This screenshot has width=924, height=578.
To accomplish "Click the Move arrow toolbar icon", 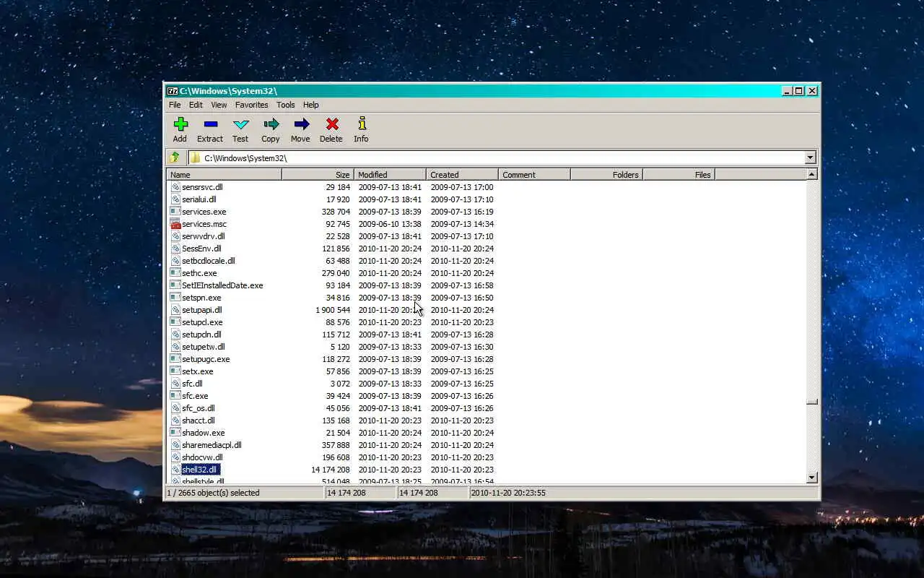I will point(301,124).
